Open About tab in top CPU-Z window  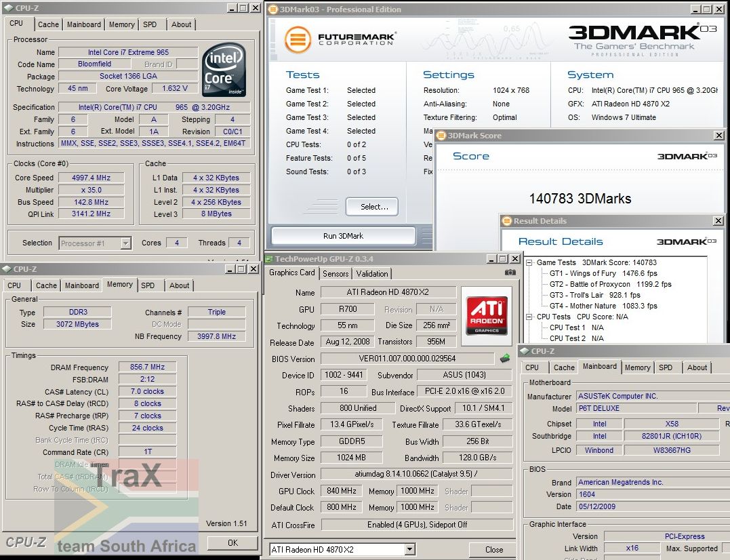point(181,24)
